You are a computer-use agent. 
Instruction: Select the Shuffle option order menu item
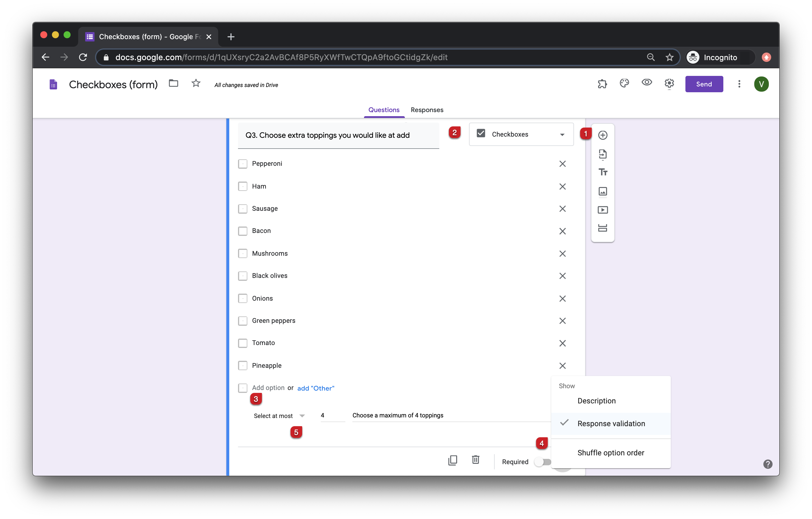pos(611,453)
